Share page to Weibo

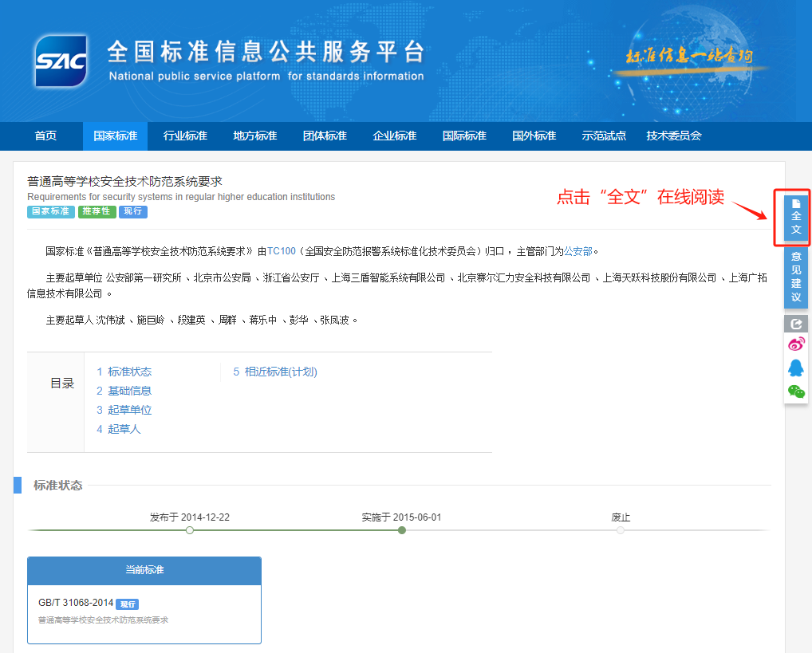[795, 344]
